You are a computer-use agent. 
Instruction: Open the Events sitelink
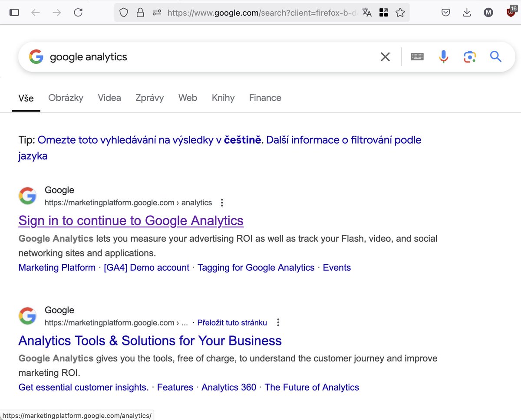[337, 268]
